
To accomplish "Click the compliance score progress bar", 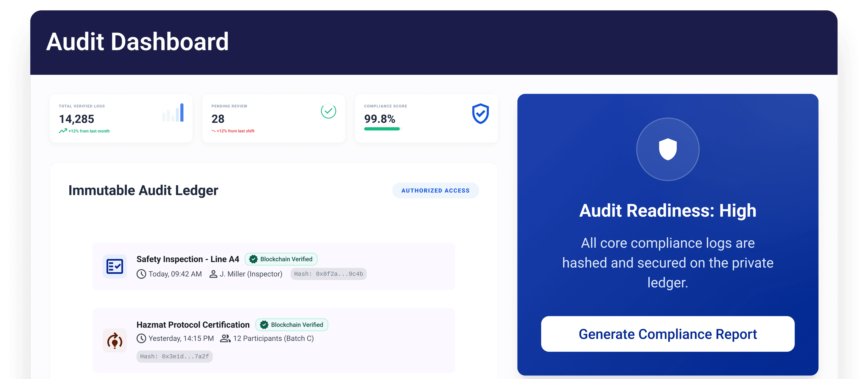I will 383,129.
